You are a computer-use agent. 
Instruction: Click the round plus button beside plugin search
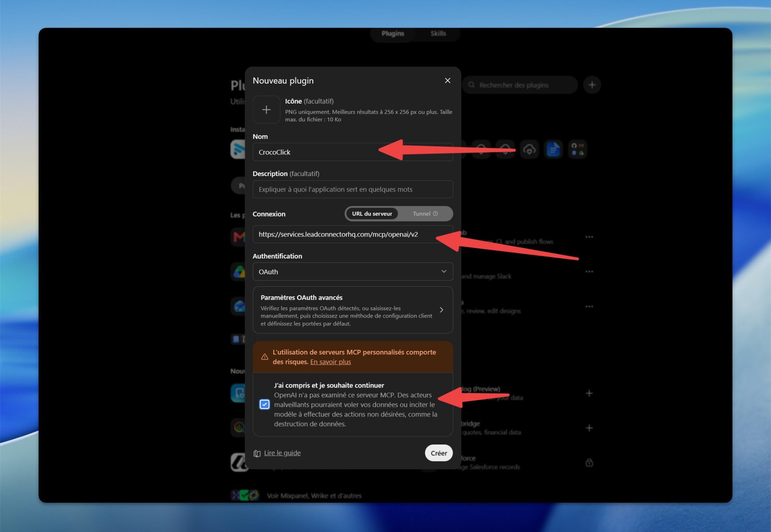coord(592,85)
